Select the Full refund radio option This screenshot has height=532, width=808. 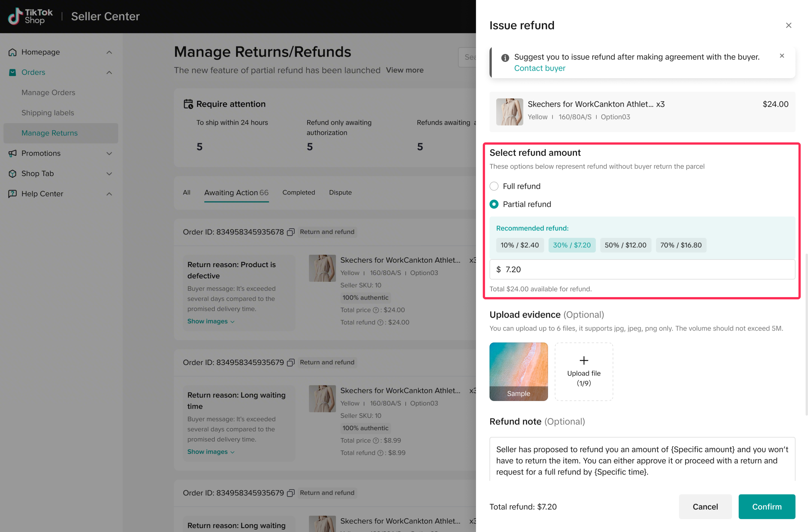(x=494, y=186)
